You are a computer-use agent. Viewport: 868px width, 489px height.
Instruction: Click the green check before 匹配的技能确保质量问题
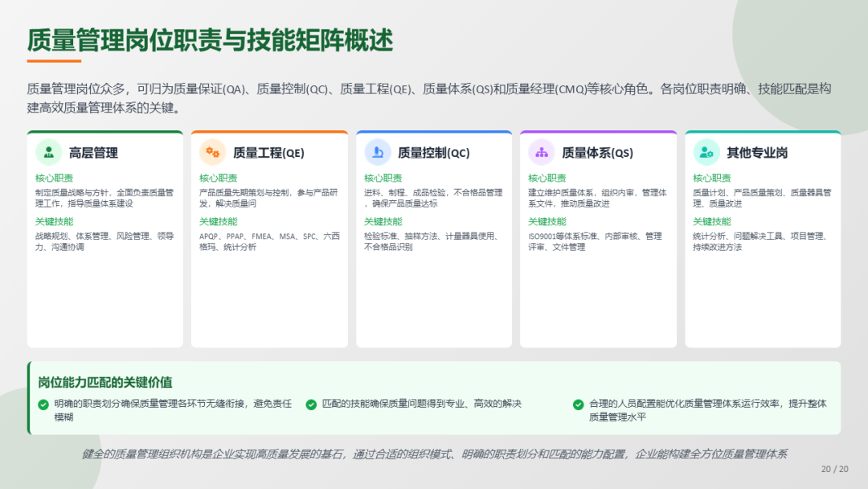[311, 404]
